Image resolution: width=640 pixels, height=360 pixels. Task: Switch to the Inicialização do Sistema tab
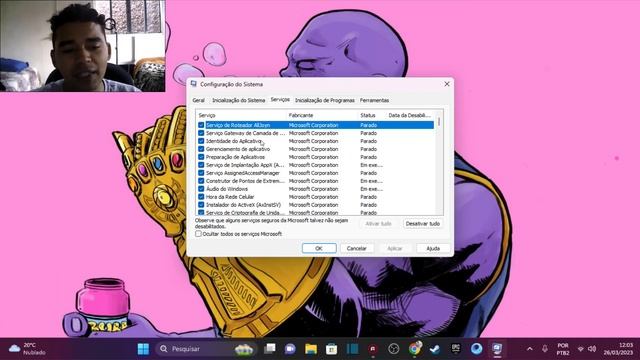238,100
